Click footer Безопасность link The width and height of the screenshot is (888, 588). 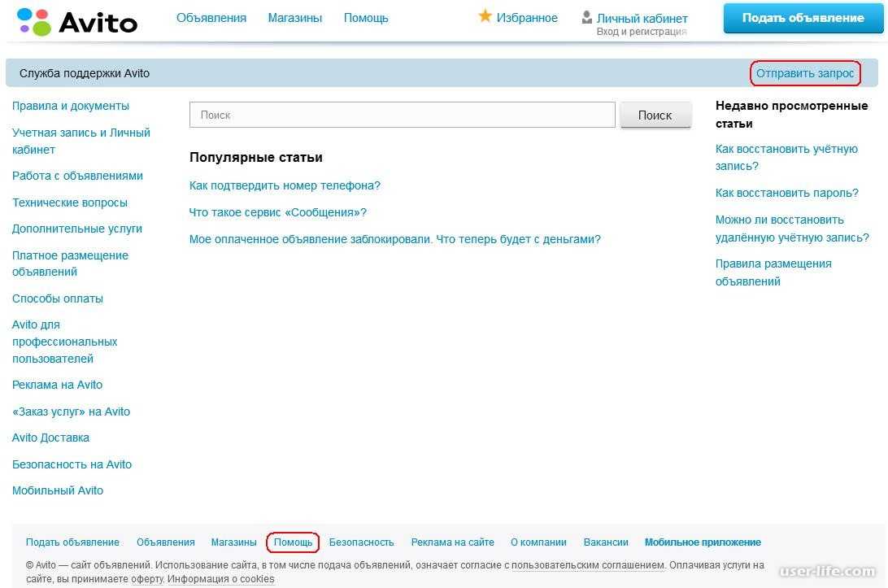(361, 542)
